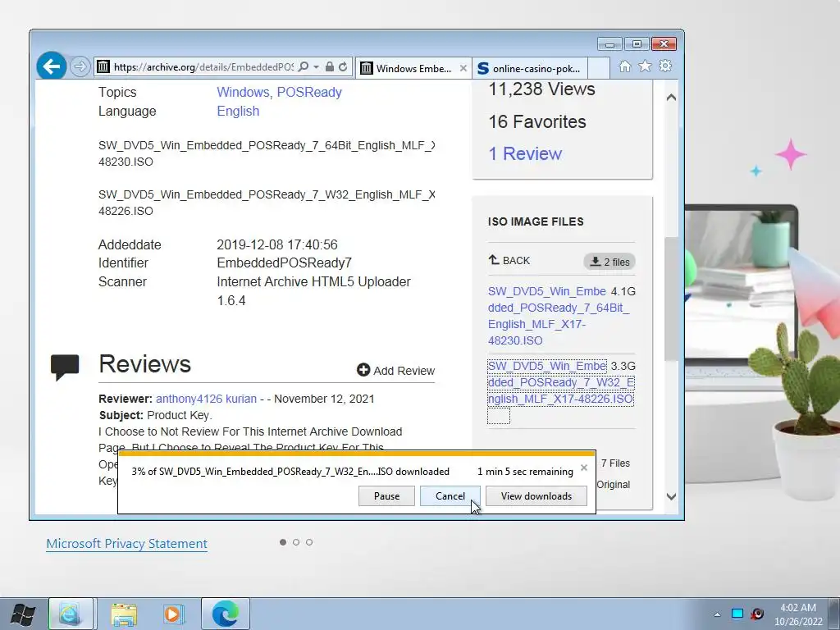Click Add Review plus icon
The height and width of the screenshot is (630, 840).
[x=363, y=370]
